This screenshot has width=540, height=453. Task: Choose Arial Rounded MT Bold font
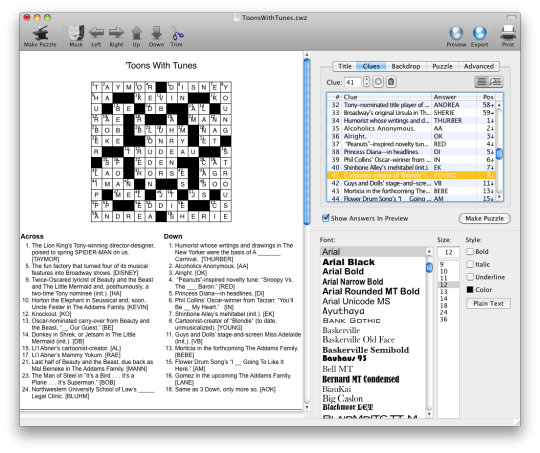pyautogui.click(x=371, y=291)
